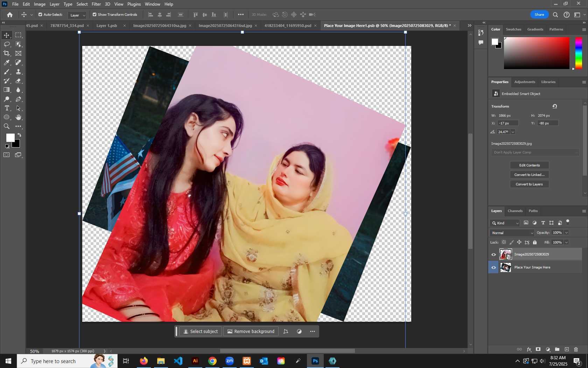Open the rotation angle dropdown
Screen dimensions: 588x368
pos(513,132)
